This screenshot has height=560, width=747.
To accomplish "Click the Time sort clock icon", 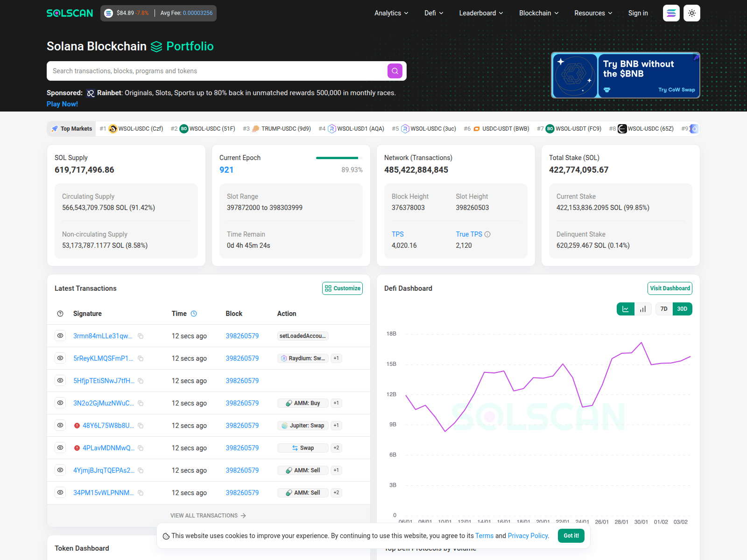I will 194,313.
